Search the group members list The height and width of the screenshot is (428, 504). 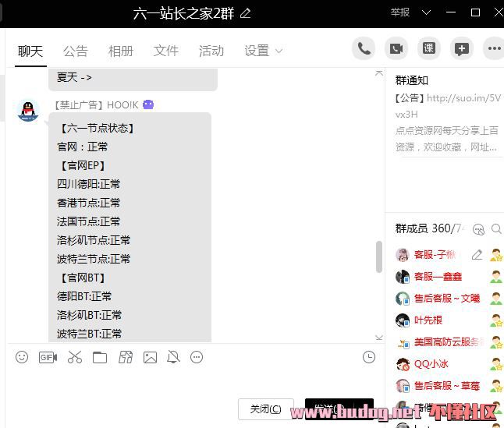[496, 228]
